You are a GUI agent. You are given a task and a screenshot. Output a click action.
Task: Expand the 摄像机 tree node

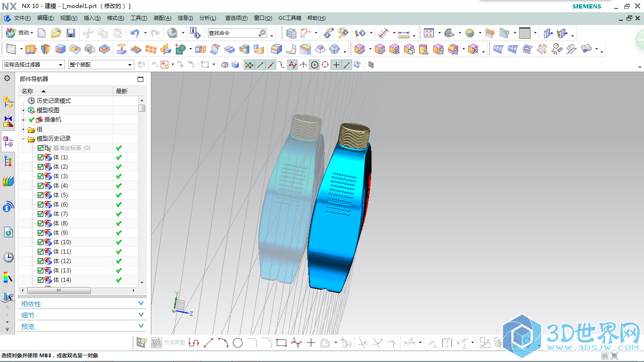click(24, 120)
